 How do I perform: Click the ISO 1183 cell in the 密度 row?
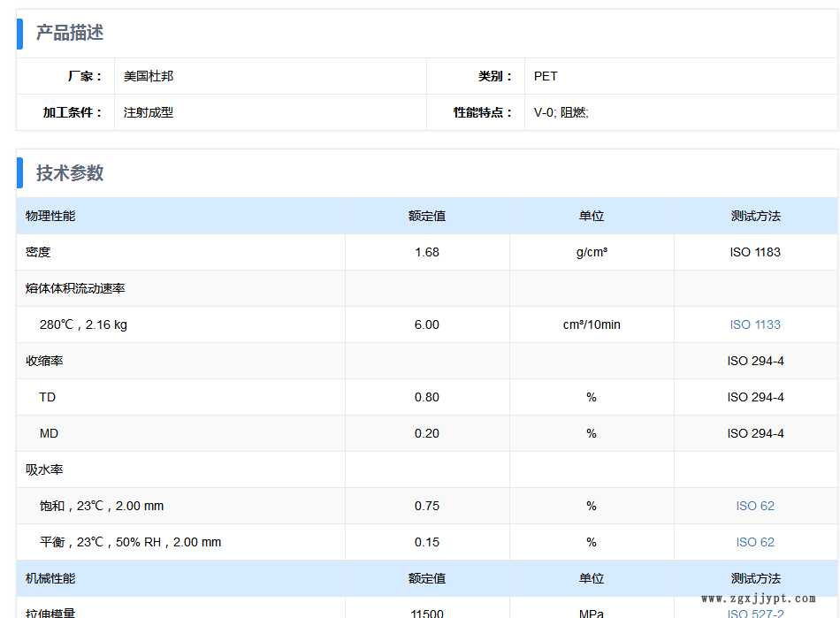[755, 252]
